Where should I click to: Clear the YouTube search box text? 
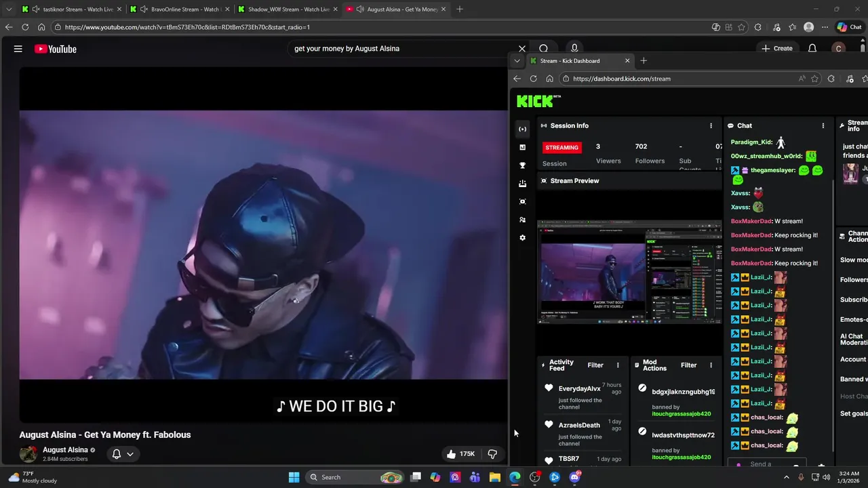522,49
